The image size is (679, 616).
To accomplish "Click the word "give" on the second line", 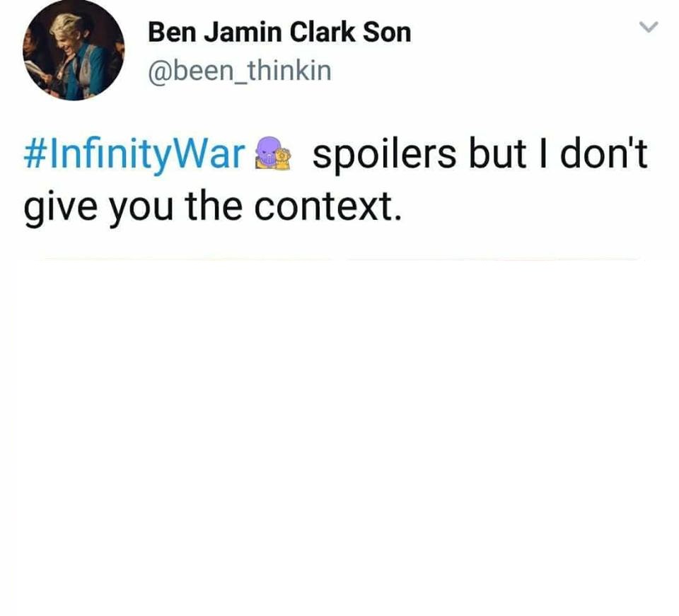I will pos(60,208).
